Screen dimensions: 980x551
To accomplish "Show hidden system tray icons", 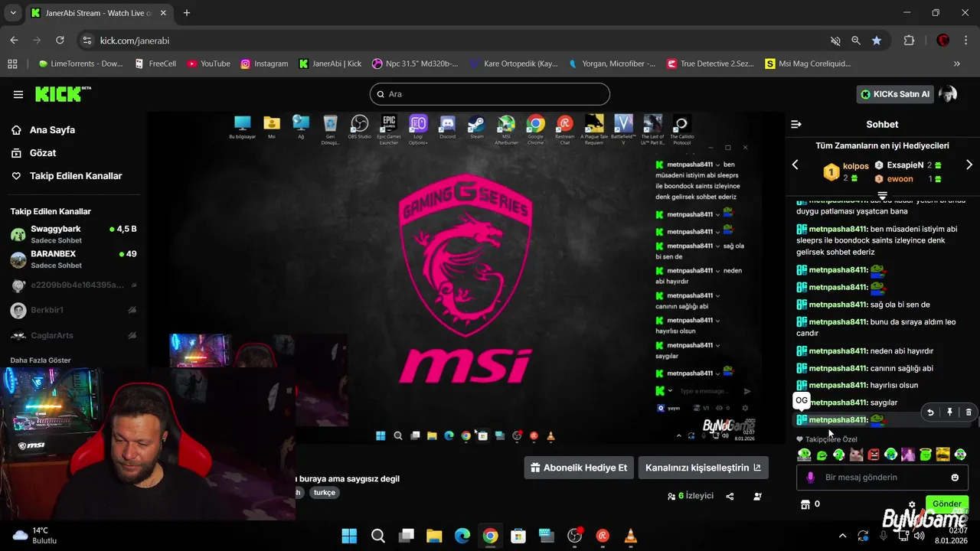I will pos(843,536).
